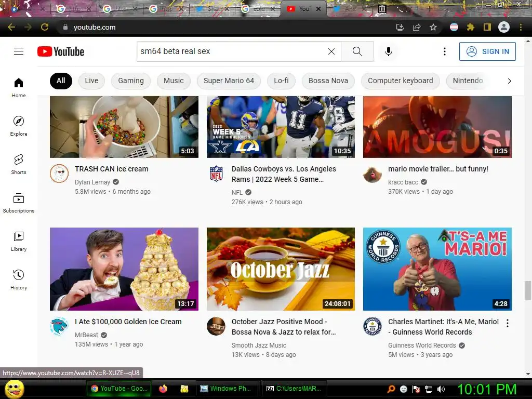Open the October Jazz thumbnail
Image resolution: width=532 pixels, height=399 pixels.
(x=281, y=269)
